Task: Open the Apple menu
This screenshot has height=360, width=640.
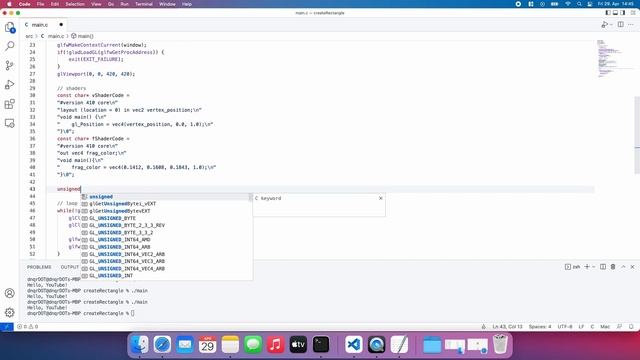Action: [x=9, y=4]
